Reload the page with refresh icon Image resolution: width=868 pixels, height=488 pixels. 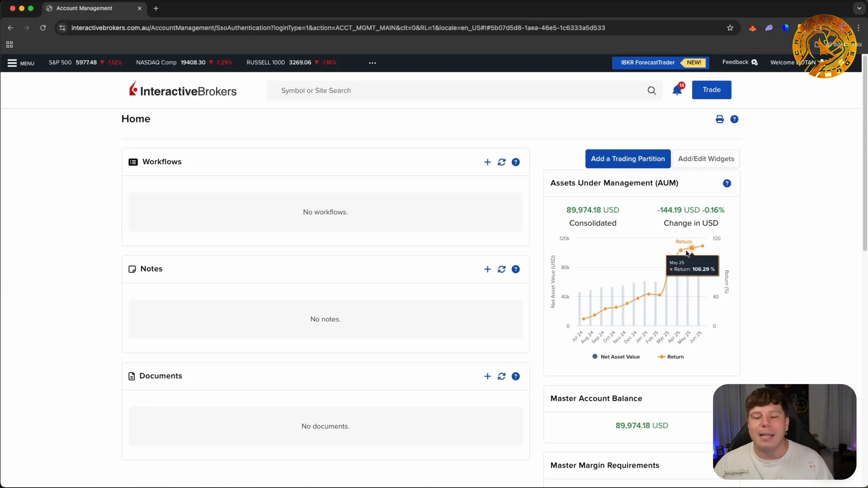tap(43, 28)
